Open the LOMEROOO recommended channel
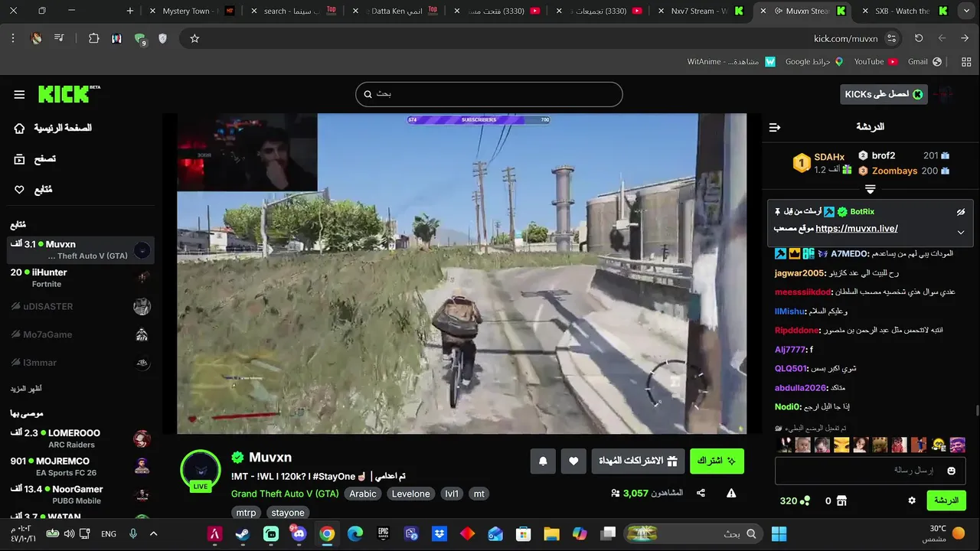Image resolution: width=980 pixels, height=551 pixels. [80, 439]
